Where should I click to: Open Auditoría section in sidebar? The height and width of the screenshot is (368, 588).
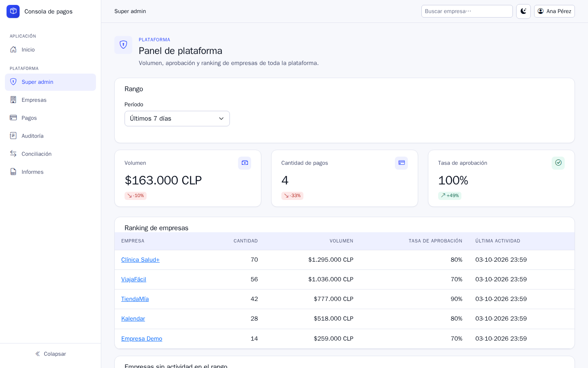(50, 136)
